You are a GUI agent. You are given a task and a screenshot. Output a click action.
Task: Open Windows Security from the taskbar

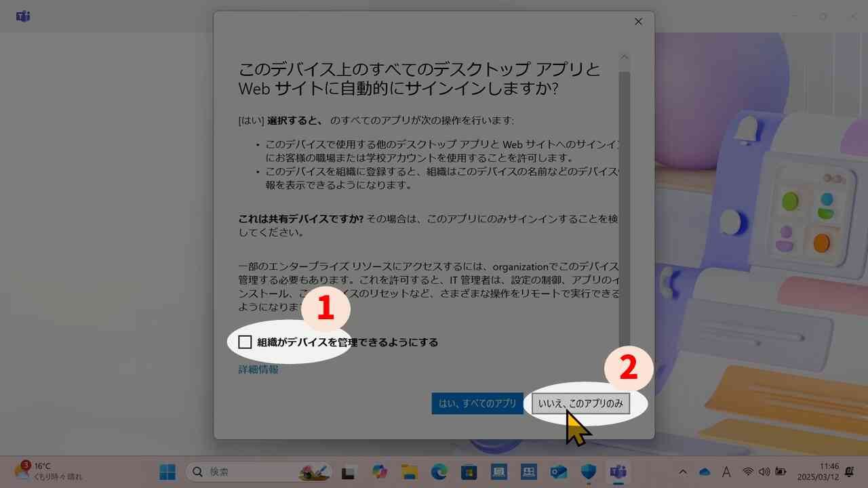pyautogui.click(x=587, y=472)
